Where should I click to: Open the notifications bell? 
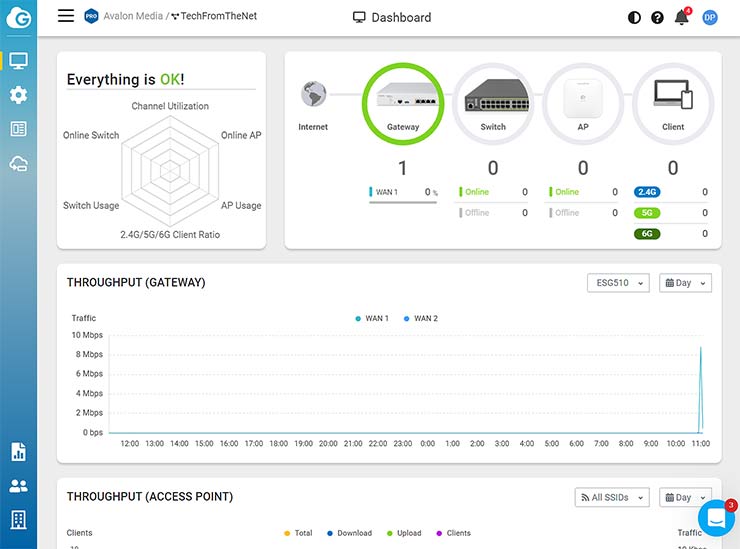pyautogui.click(x=682, y=17)
